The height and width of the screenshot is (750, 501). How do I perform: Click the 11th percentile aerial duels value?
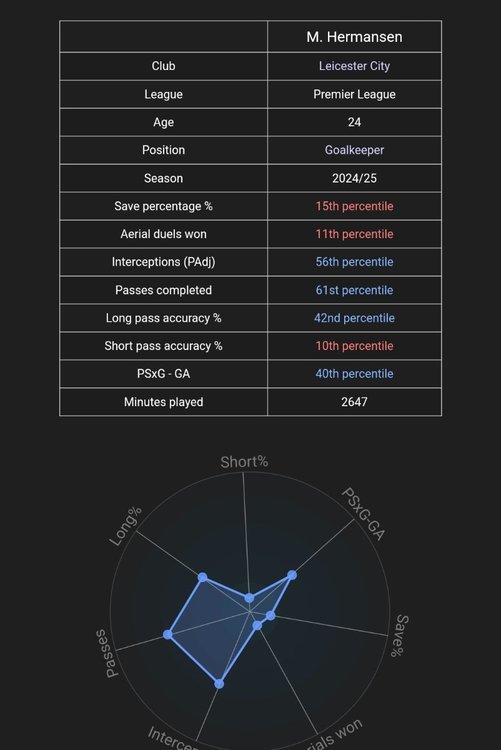pos(354,234)
